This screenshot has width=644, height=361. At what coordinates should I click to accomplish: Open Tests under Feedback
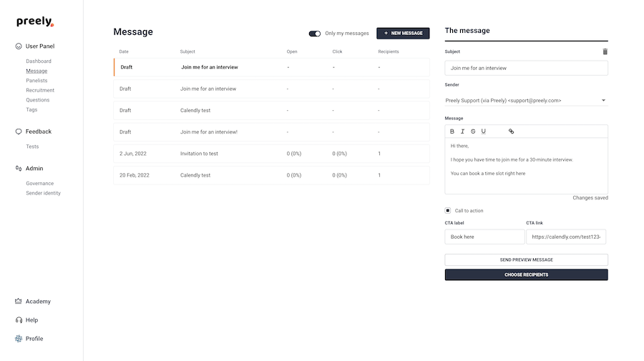tap(32, 147)
